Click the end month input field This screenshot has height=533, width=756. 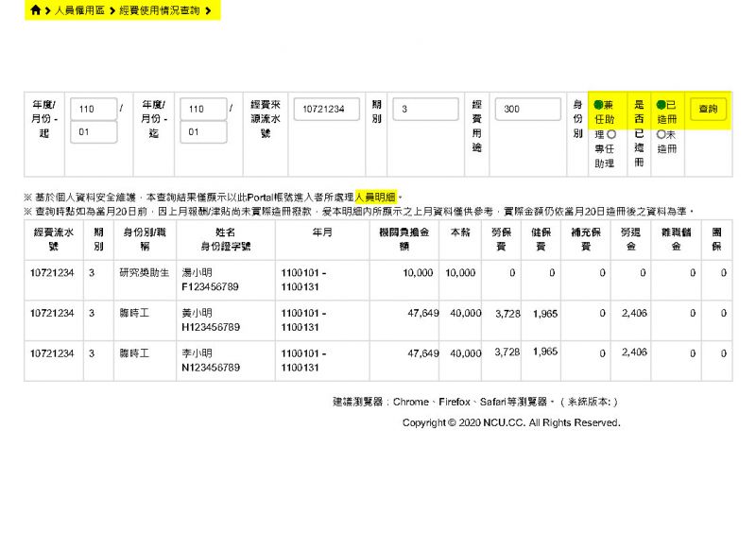pos(203,132)
